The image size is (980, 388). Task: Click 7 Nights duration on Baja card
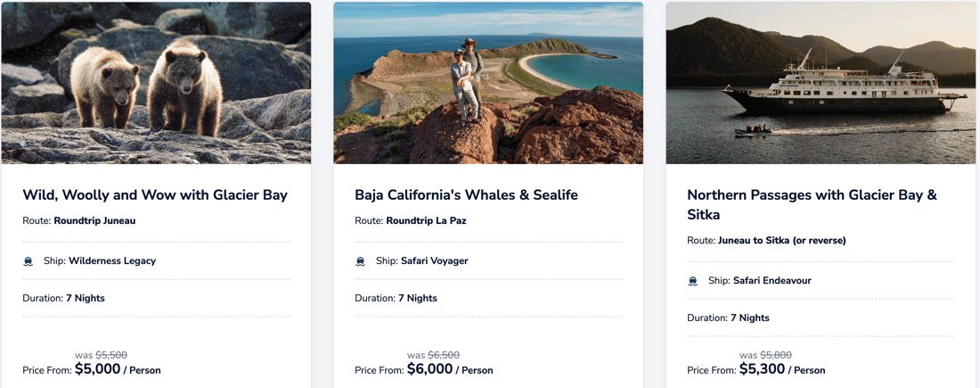click(x=418, y=298)
